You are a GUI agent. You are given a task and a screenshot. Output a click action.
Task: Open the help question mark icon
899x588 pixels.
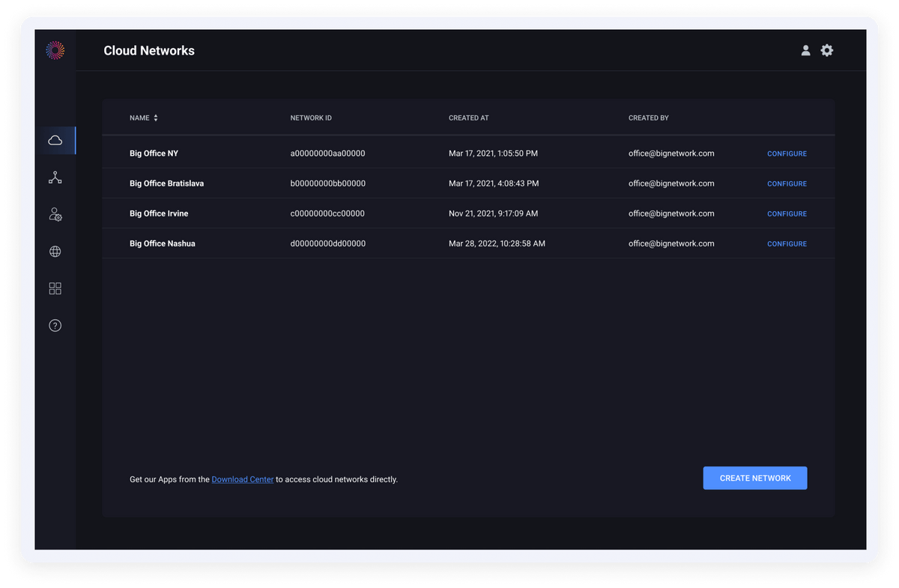click(55, 326)
